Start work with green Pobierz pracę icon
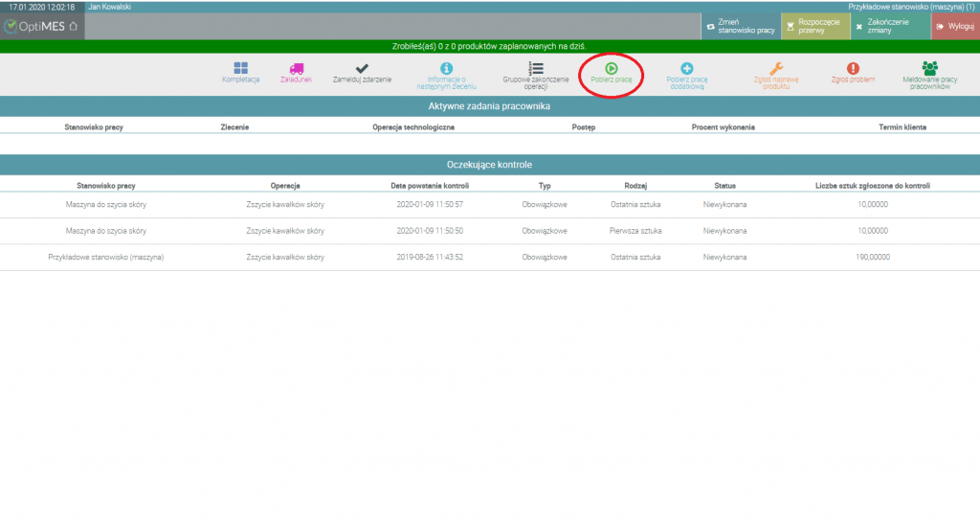Screen dimensions: 980x523 pyautogui.click(x=612, y=68)
